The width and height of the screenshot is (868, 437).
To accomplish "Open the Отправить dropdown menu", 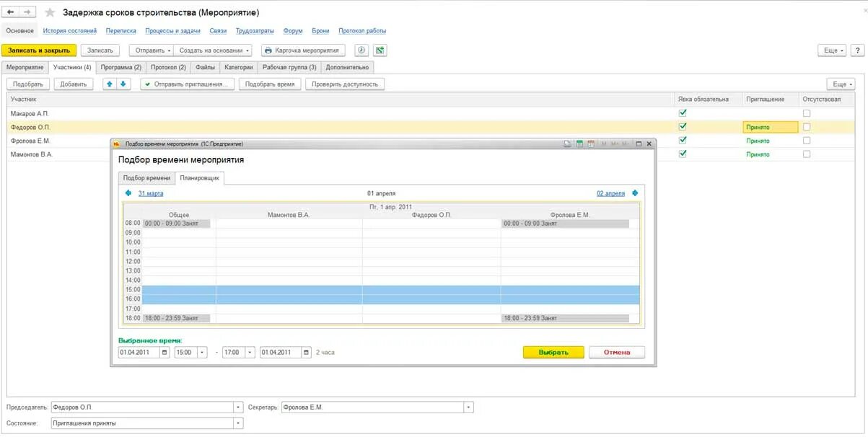I will 152,50.
